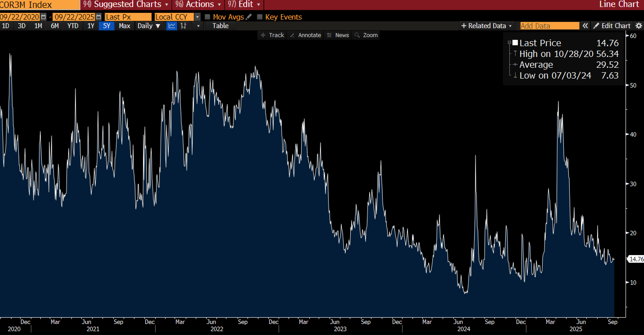
Task: Open the Local CCY currency dropdown
Action: pos(198,17)
